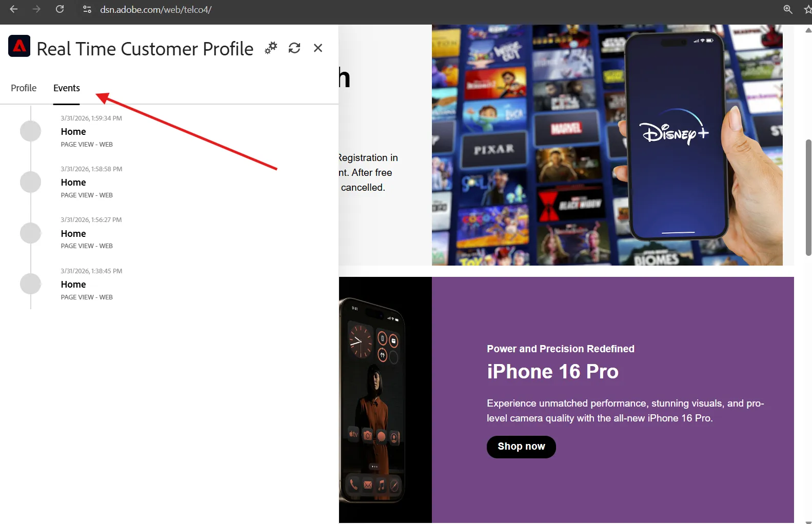Select the Home event at 1:58:58 PM
The width and height of the screenshot is (812, 524).
73,183
